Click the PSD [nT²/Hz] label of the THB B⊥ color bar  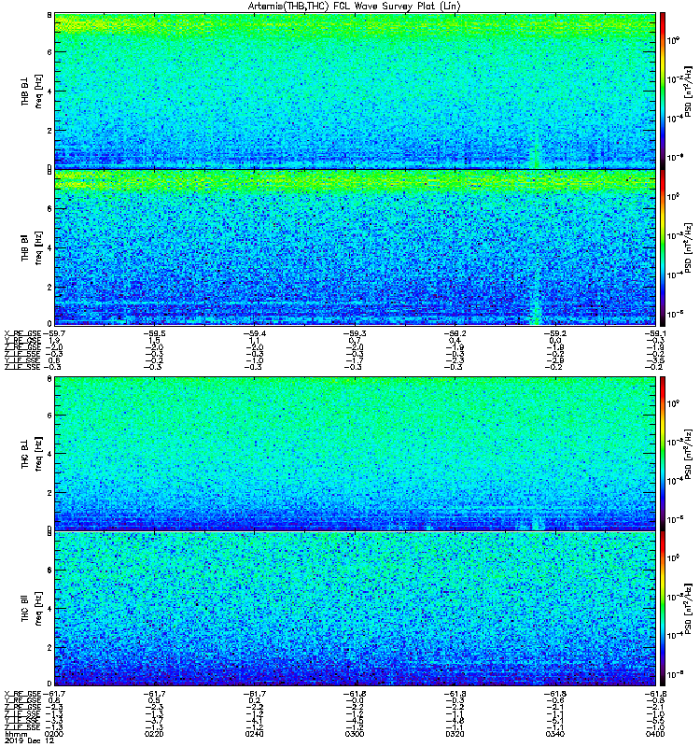(689, 91)
